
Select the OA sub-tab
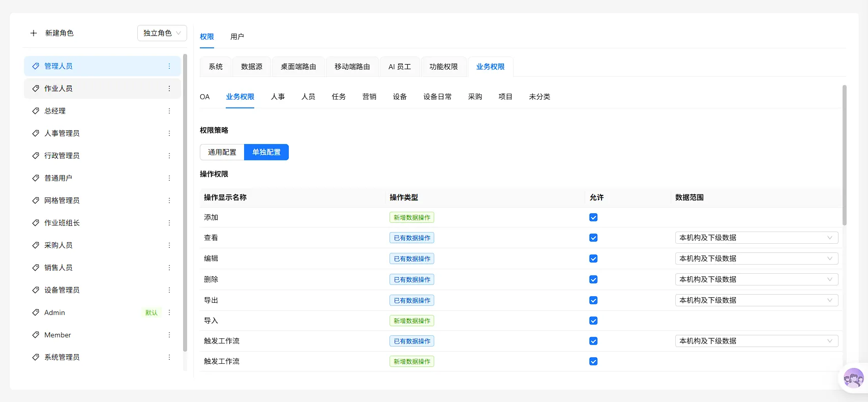point(205,97)
